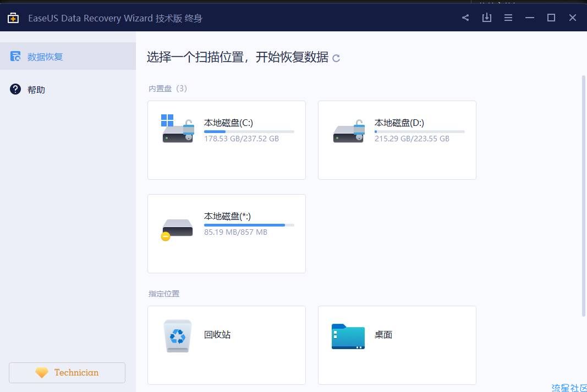Click the 指定位置 section label

pos(163,294)
